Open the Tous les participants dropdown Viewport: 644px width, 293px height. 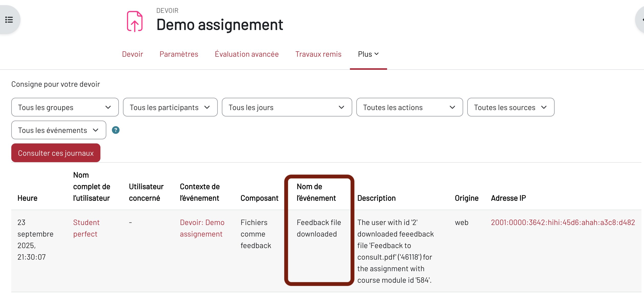point(170,107)
